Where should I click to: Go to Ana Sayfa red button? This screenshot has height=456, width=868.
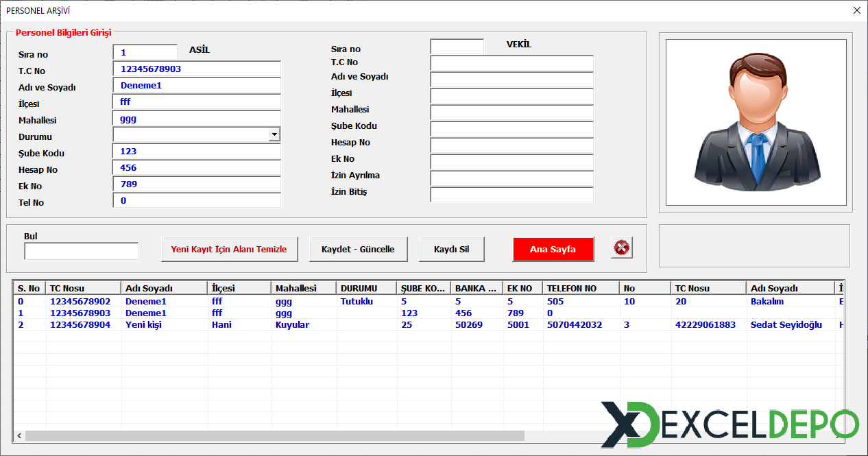(553, 249)
